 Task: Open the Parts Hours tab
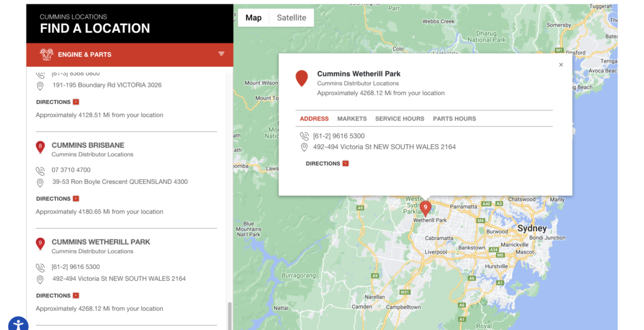click(454, 118)
